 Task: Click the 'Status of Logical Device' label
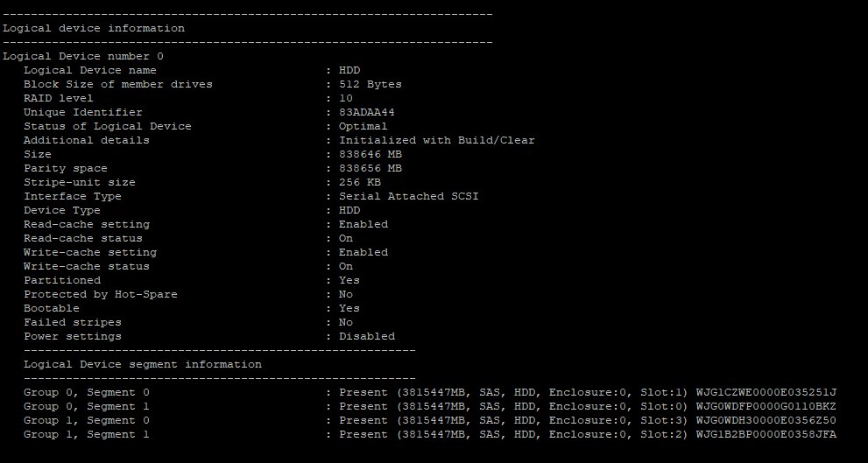coord(108,126)
